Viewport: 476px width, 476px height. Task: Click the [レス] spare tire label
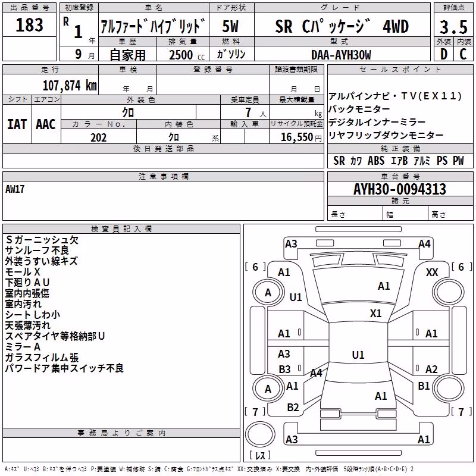pos(260,455)
